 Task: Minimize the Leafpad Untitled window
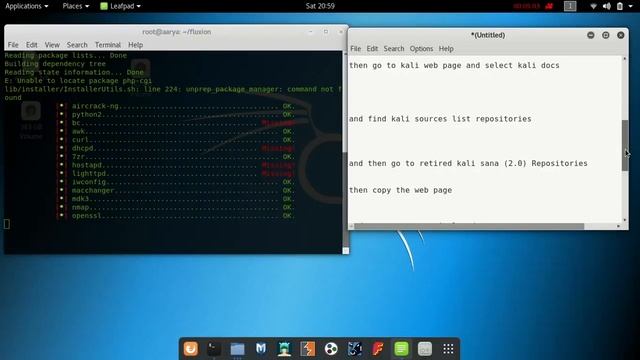tap(591, 35)
